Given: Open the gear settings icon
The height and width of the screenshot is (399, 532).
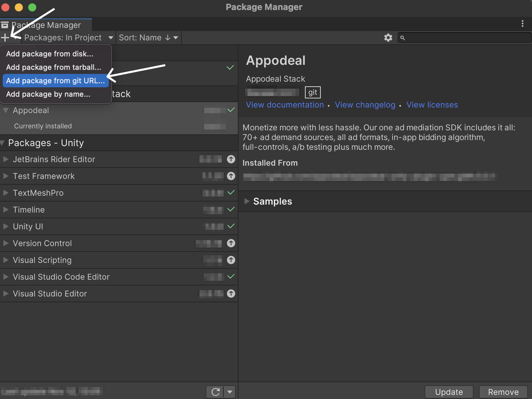Looking at the screenshot, I should 388,38.
